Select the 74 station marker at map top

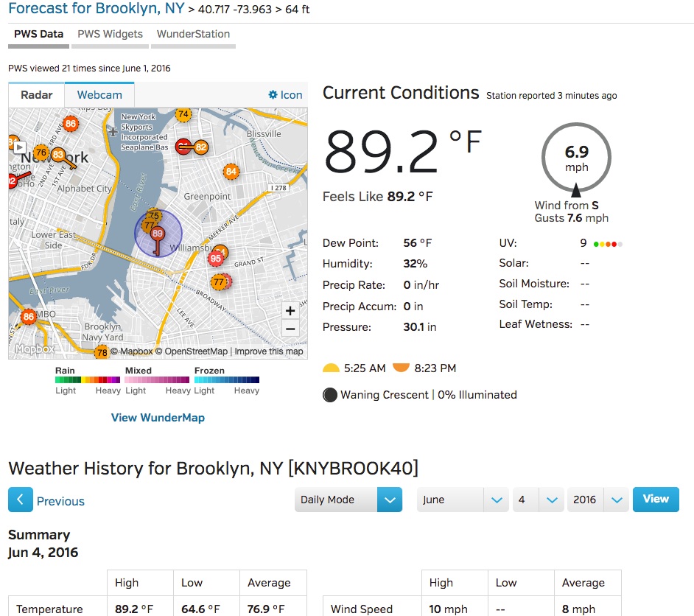(183, 115)
